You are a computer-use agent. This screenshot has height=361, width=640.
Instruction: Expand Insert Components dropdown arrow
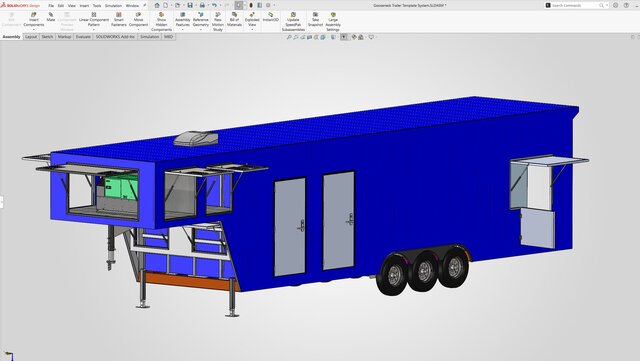(x=33, y=30)
